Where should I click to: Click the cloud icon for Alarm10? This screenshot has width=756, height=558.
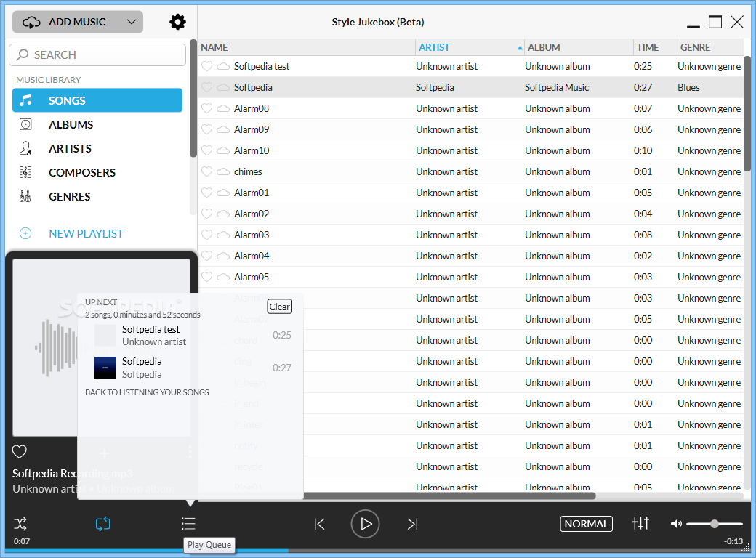(222, 151)
